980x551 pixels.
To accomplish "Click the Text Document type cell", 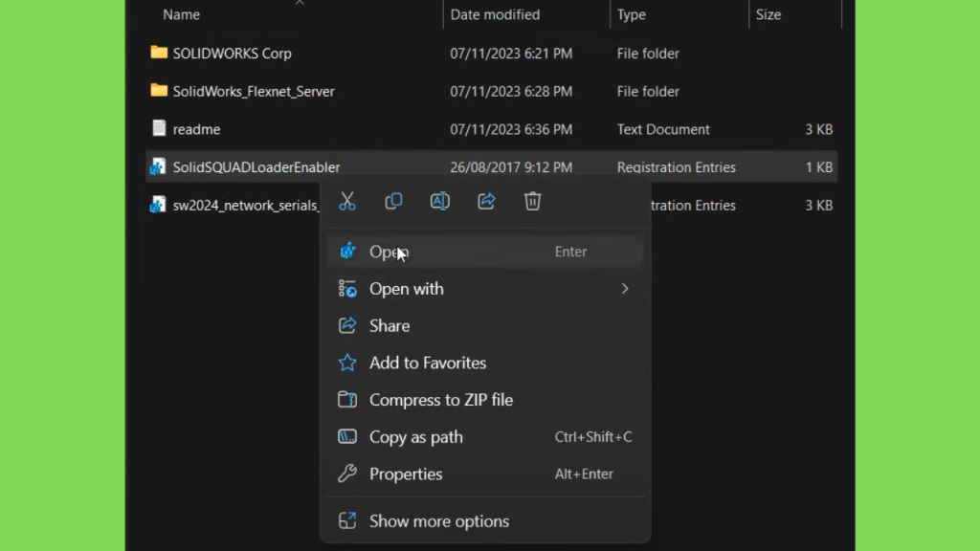I will (663, 129).
